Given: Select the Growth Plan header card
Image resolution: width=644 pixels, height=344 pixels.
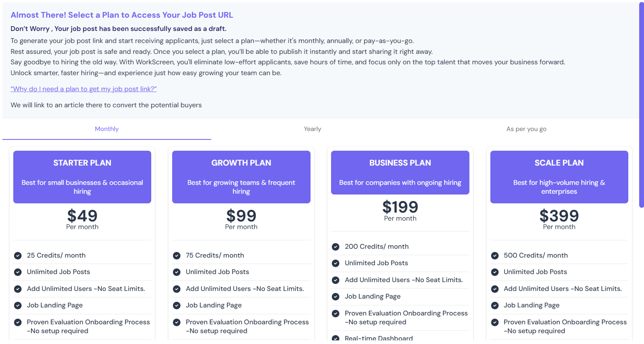Looking at the screenshot, I should point(241,177).
